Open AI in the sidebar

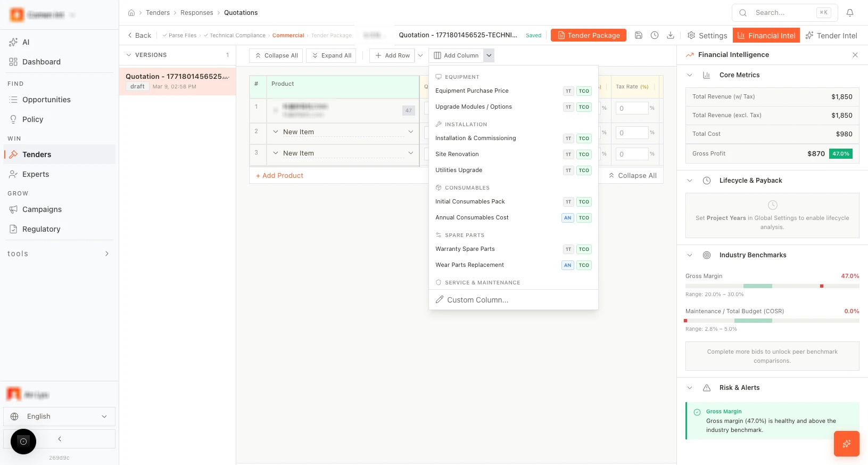click(59, 42)
